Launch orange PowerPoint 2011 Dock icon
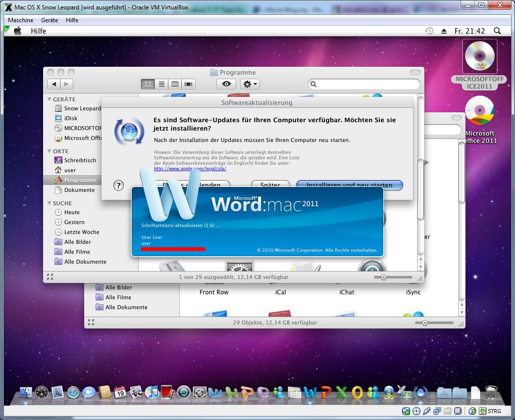Image resolution: width=515 pixels, height=420 pixels. (326, 392)
